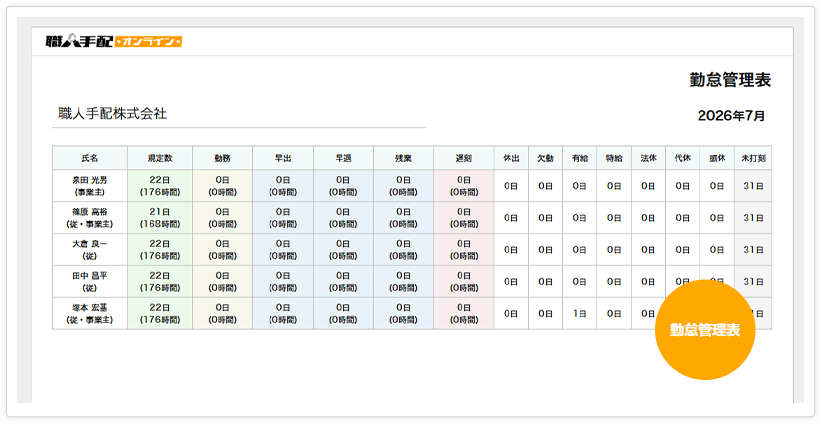Image resolution: width=822 pixels, height=424 pixels.
Task: Click 篠原 高裕's 遅刻 cell
Action: click(463, 218)
